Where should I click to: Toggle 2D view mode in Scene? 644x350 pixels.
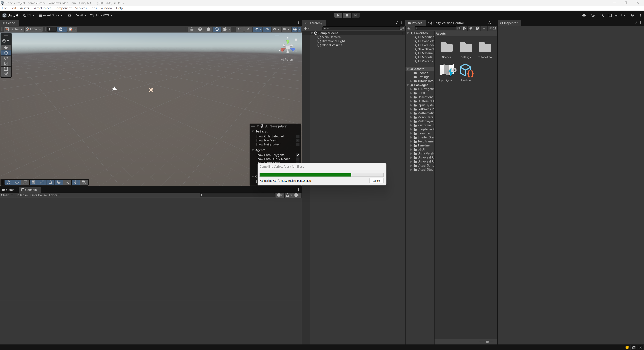pyautogui.click(x=239, y=29)
